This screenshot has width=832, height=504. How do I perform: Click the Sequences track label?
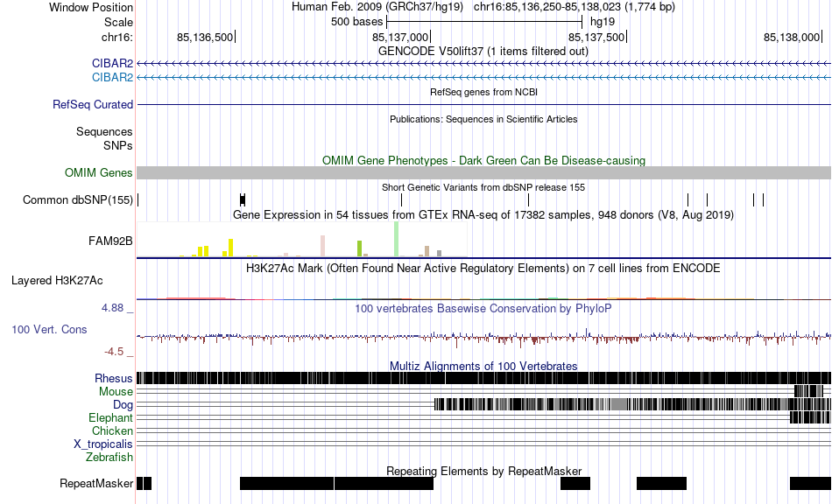[x=104, y=131]
